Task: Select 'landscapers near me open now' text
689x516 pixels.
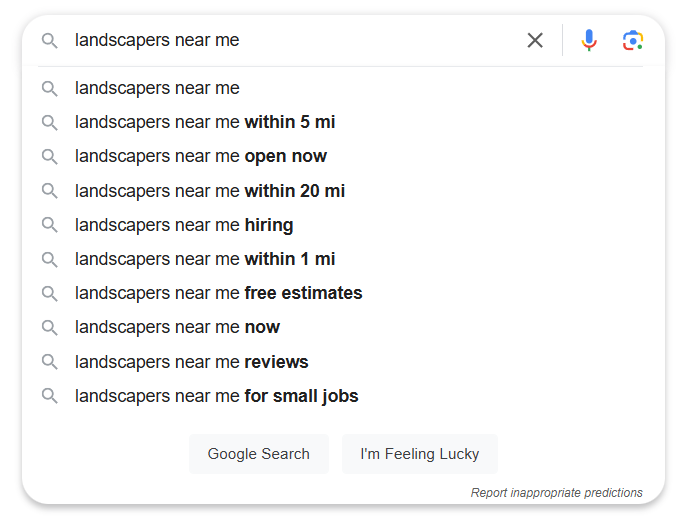Action: 201,156
